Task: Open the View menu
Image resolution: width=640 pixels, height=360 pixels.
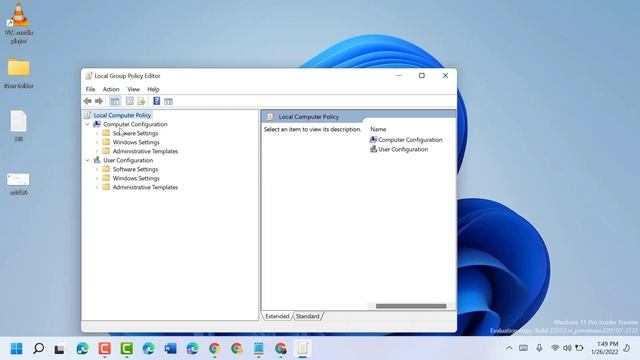Action: coord(133,89)
